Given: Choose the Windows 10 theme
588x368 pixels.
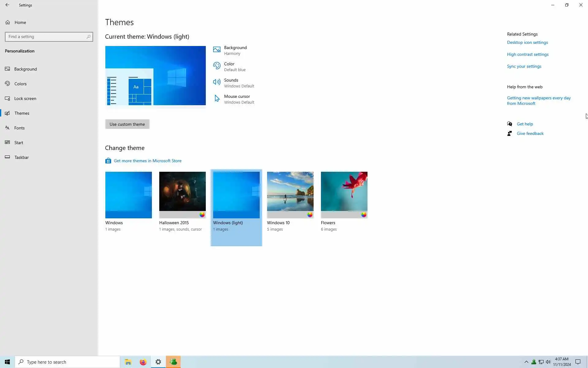Looking at the screenshot, I should click(290, 195).
